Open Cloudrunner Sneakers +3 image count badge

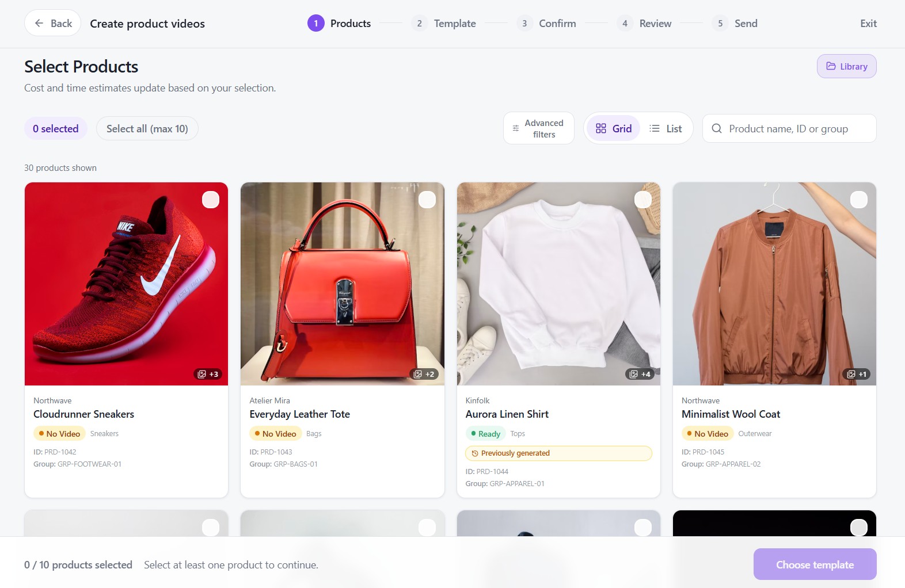[208, 374]
